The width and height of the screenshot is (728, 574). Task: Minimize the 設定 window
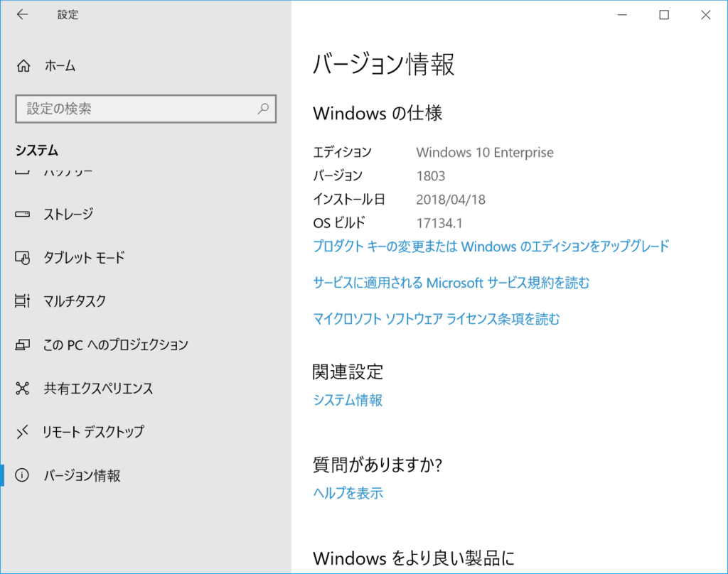(623, 15)
